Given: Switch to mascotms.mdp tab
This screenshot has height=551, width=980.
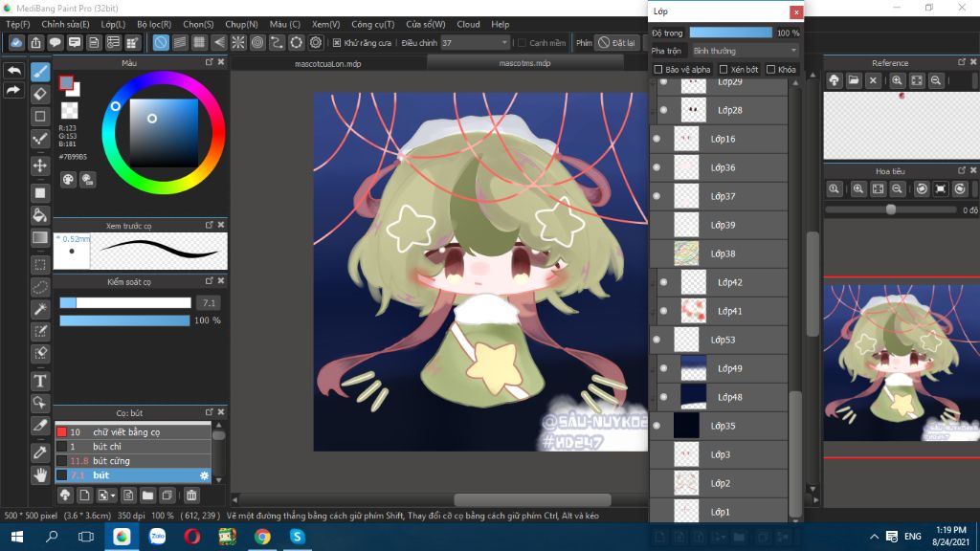Looking at the screenshot, I should click(x=525, y=63).
